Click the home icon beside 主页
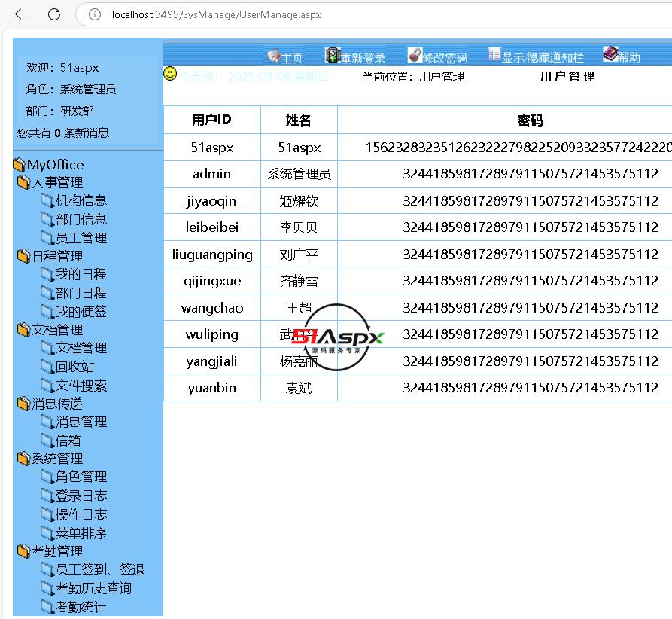Screen dimensions: 672x619 click(x=274, y=56)
